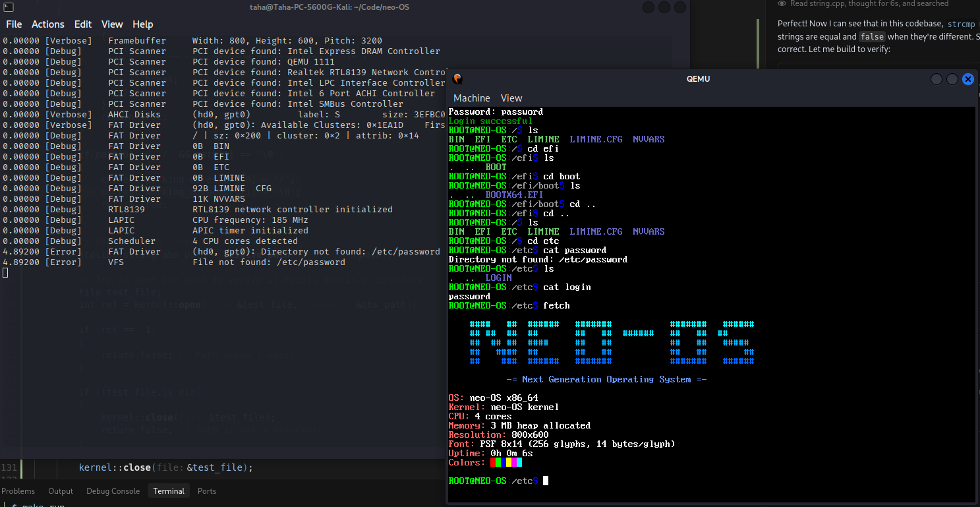
Task: Click 'CPU frequency: 185 MHz' log line
Action: click(x=250, y=220)
